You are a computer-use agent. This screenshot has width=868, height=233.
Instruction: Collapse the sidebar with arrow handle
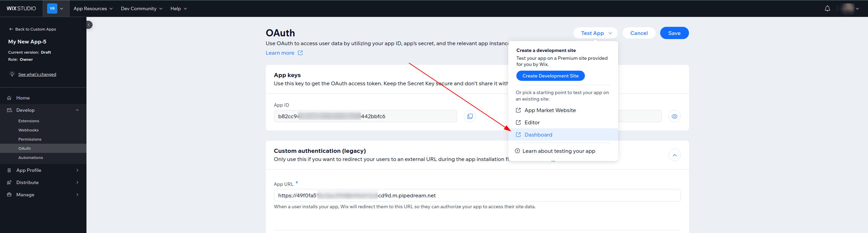[89, 25]
